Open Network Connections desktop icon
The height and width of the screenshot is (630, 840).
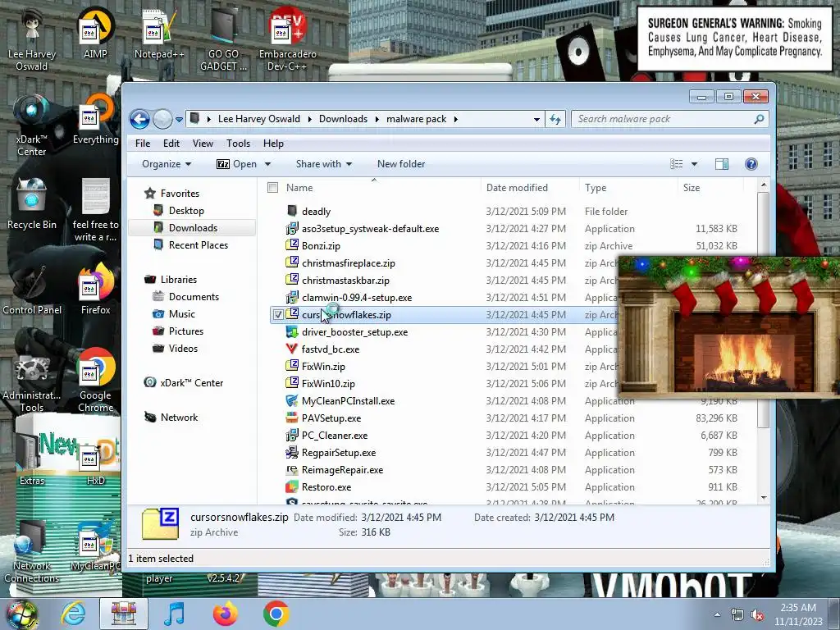click(32, 552)
